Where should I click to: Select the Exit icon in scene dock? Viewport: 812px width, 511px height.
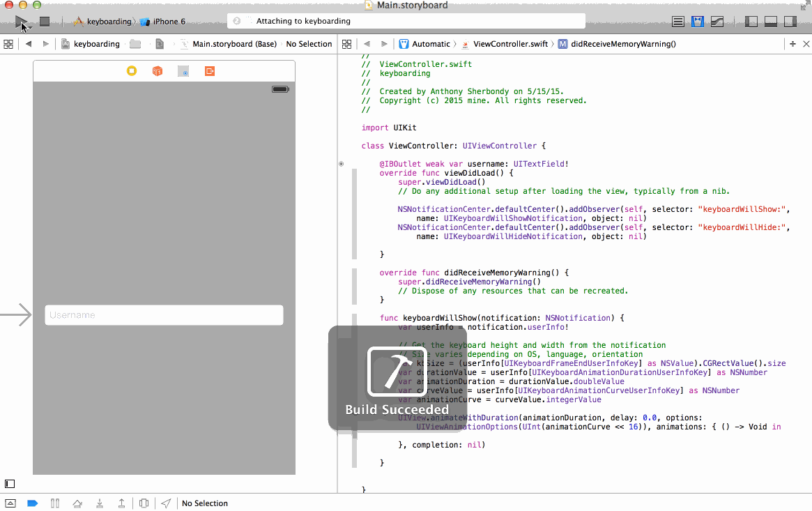[x=210, y=71]
